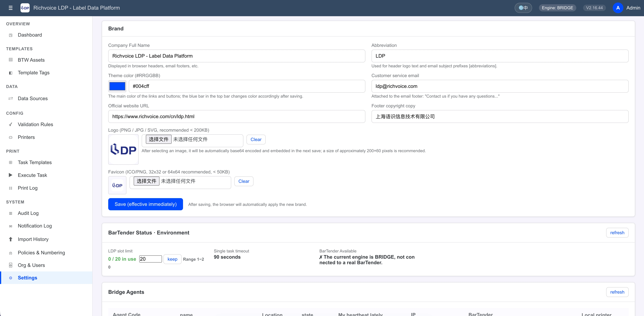Viewport: 644px width, 316px height.
Task: Click the keep button for slot limit
Action: click(x=172, y=259)
